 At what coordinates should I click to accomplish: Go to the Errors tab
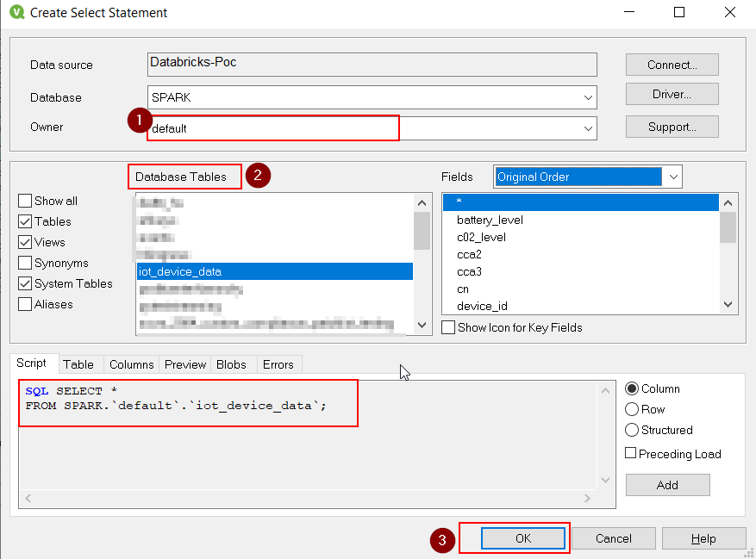278,364
